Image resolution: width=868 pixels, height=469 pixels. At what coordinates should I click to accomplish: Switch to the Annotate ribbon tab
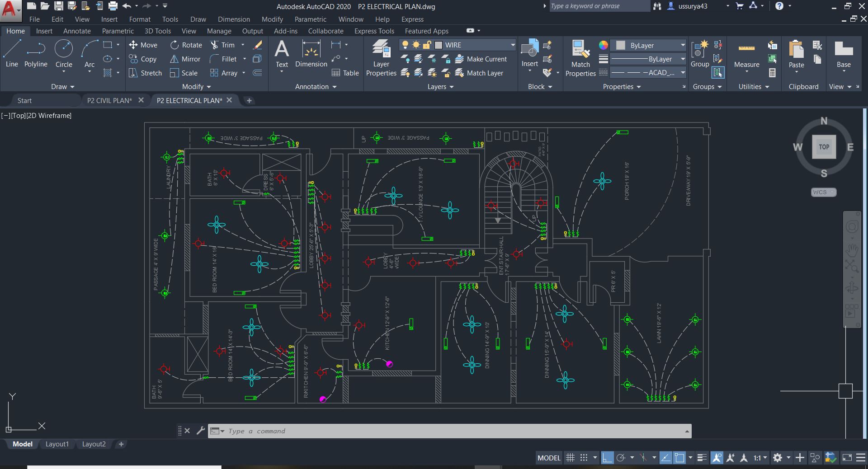tap(77, 31)
